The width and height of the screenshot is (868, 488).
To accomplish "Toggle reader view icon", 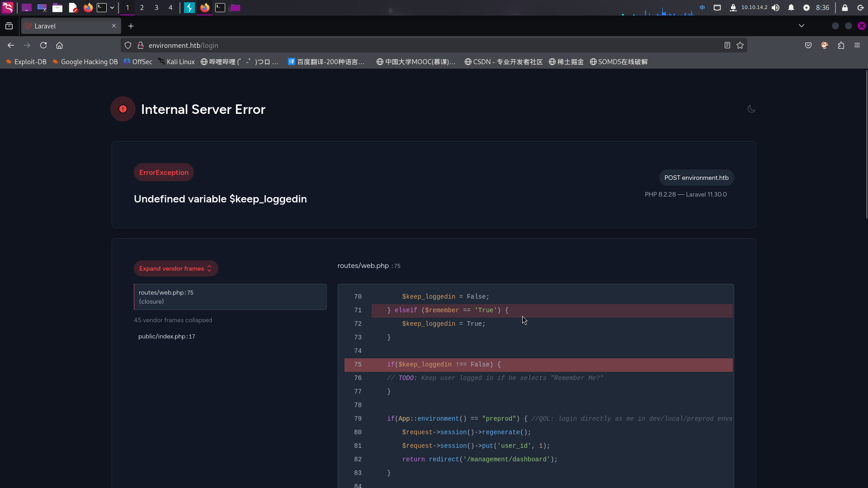I will point(727,45).
